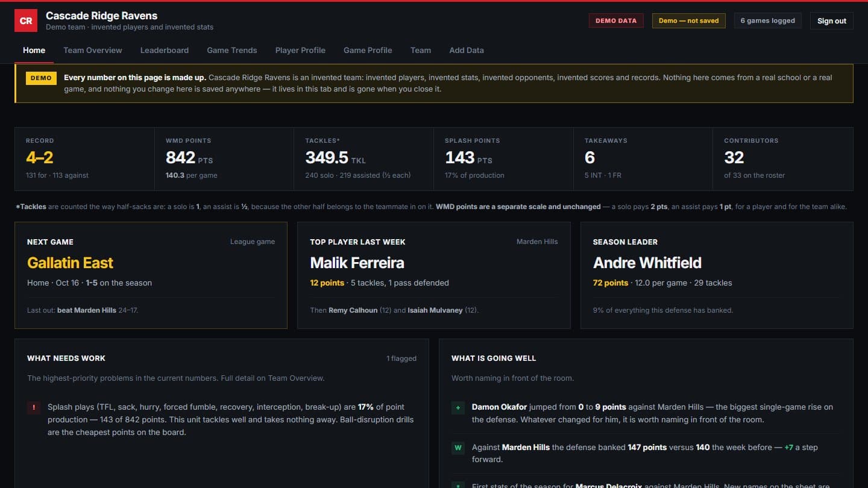Click the red CR team logo

coord(26,20)
